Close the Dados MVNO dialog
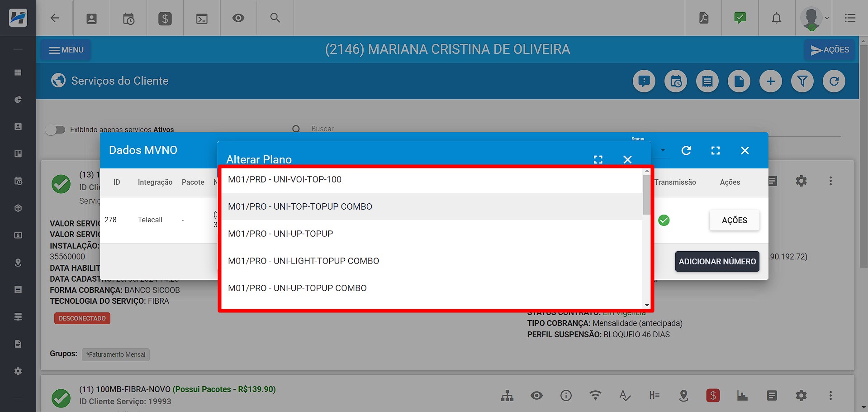Image resolution: width=868 pixels, height=412 pixels. [745, 150]
